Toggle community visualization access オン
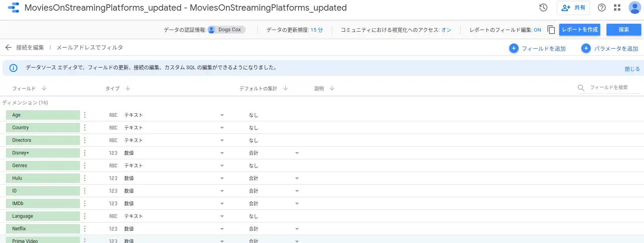644x243 pixels. tap(446, 30)
